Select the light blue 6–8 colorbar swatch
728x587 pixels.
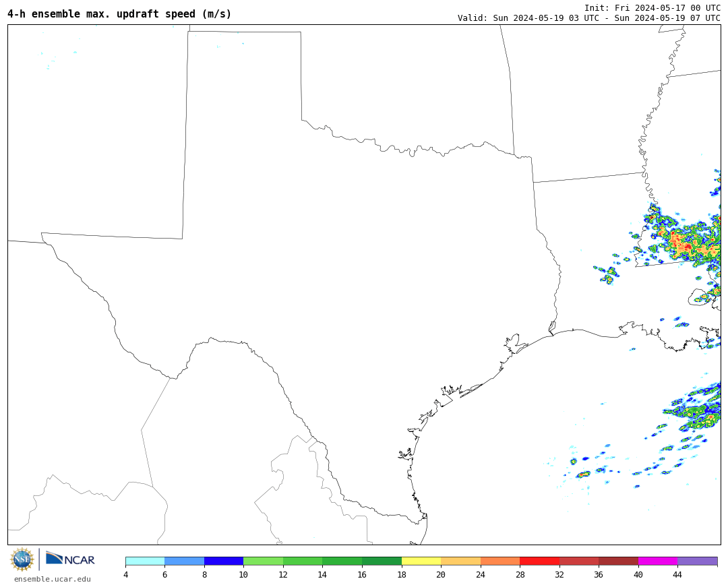[184, 561]
